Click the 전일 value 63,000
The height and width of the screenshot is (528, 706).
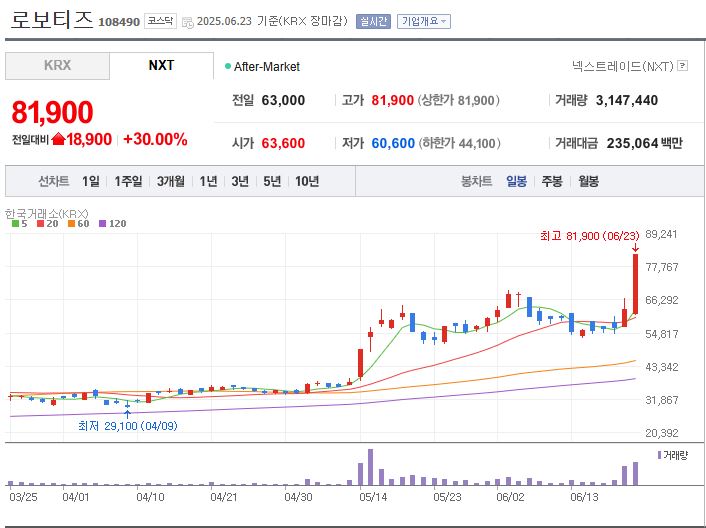[x=283, y=100]
